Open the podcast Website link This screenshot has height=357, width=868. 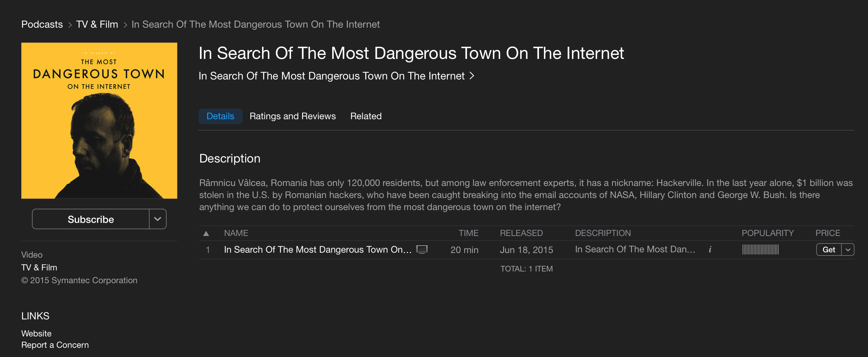click(36, 333)
